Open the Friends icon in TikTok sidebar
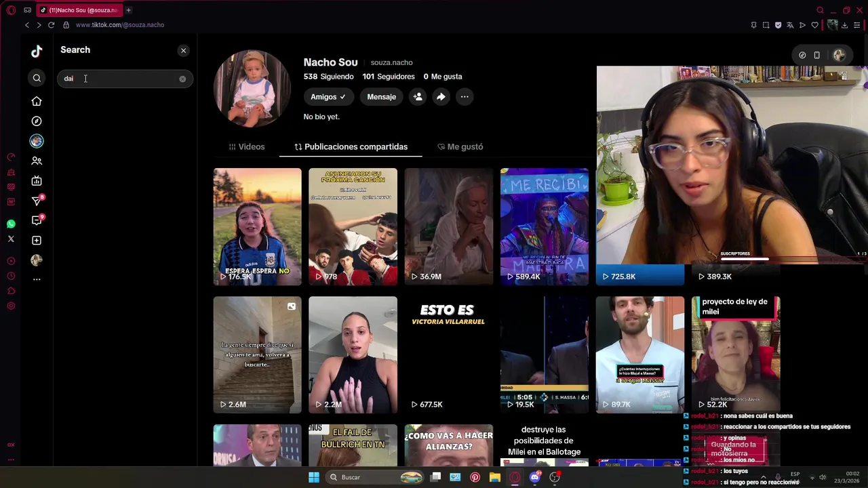This screenshot has width=868, height=488. 37,161
